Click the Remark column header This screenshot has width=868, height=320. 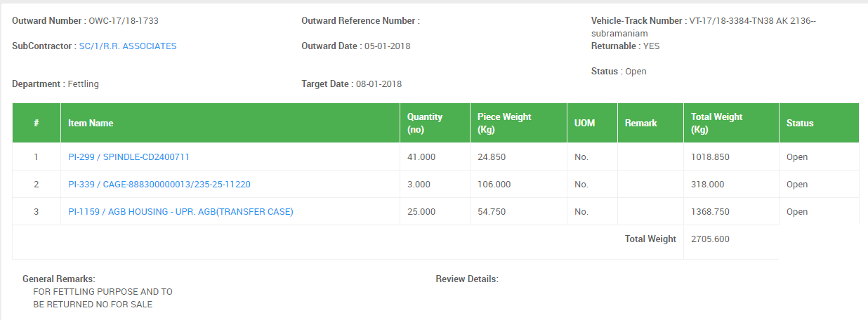coord(651,123)
